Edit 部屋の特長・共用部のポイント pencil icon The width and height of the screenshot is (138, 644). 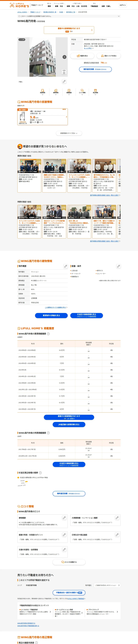coord(64,535)
